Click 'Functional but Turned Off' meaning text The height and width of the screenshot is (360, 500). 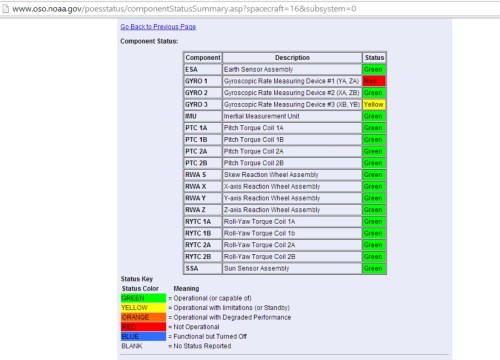(x=210, y=336)
